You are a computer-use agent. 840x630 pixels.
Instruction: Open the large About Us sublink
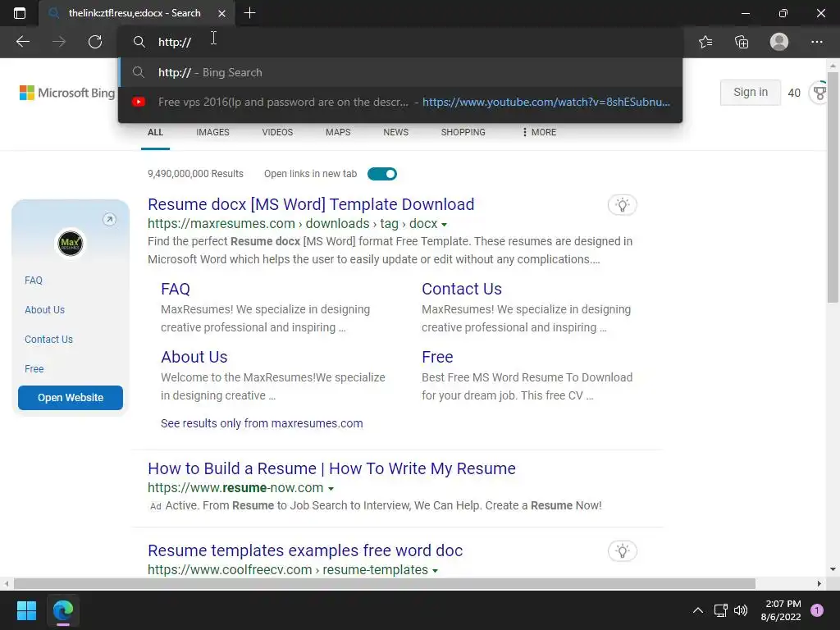point(194,358)
